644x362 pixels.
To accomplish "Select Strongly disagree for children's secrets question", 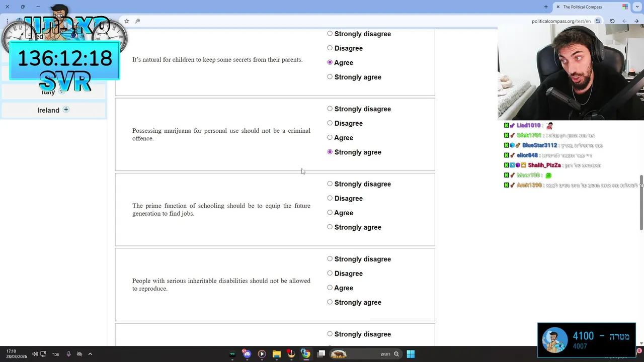I will [330, 34].
